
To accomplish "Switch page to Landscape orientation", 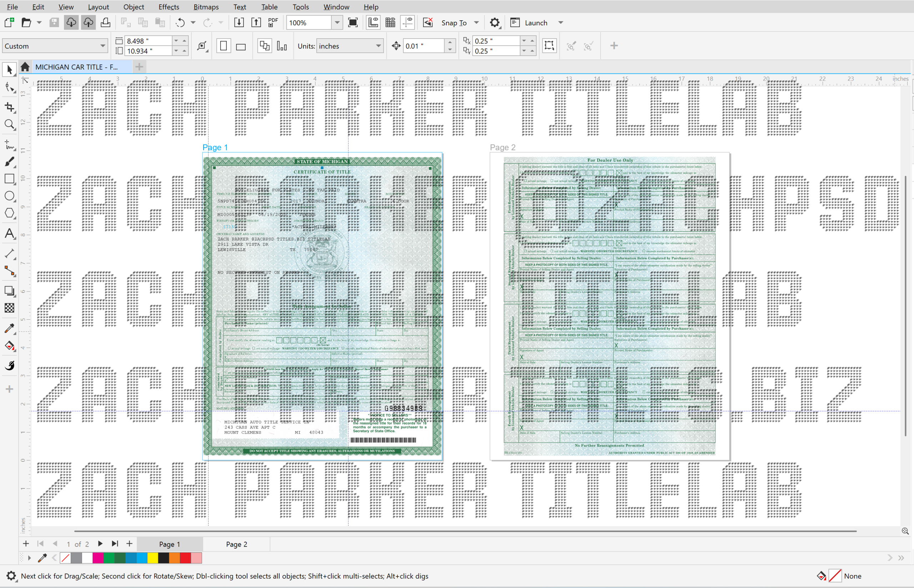I will tap(241, 47).
